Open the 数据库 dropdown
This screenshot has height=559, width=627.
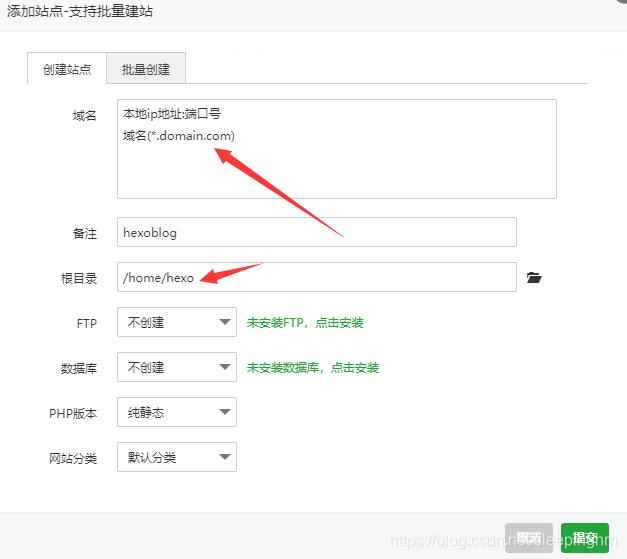[177, 367]
